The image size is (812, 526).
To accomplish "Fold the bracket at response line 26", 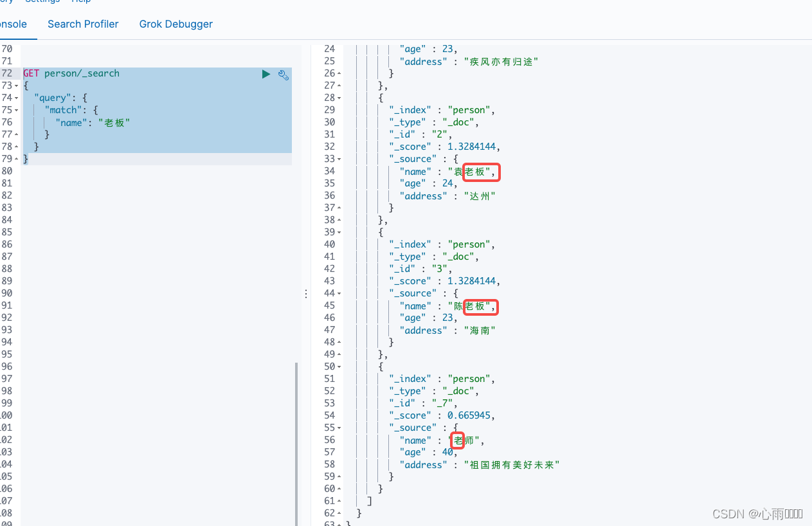I will (339, 73).
